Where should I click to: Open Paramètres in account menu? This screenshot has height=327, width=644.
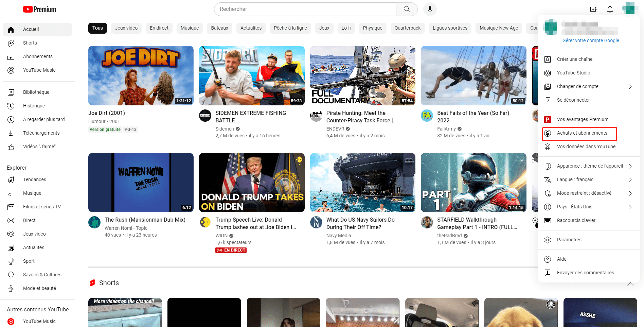[x=589, y=240]
